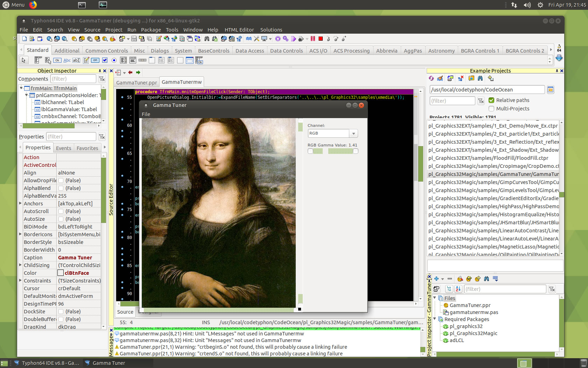Click the blue plus Add icon in Project Inspector
Viewport: 588px width, 368px height.
point(436,279)
